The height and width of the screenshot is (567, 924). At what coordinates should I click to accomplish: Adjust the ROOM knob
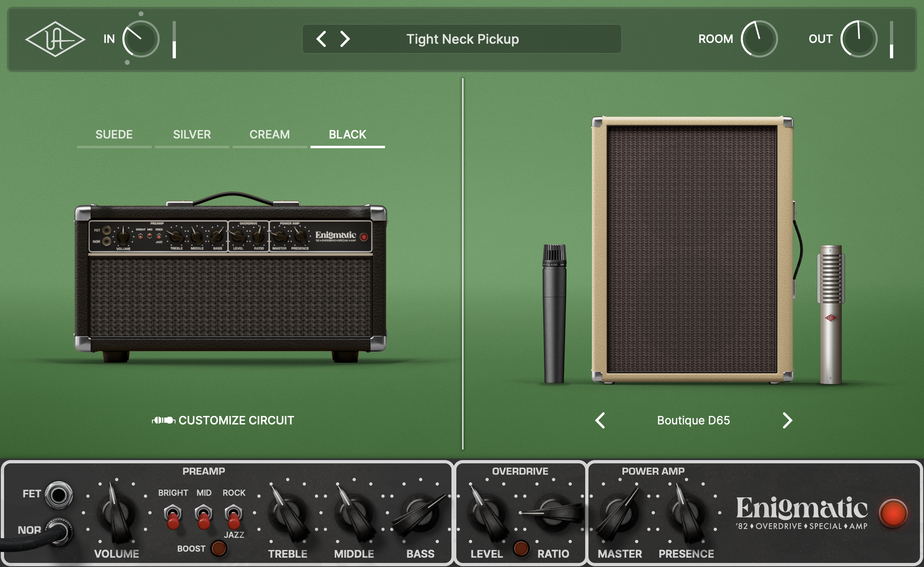[x=759, y=39]
